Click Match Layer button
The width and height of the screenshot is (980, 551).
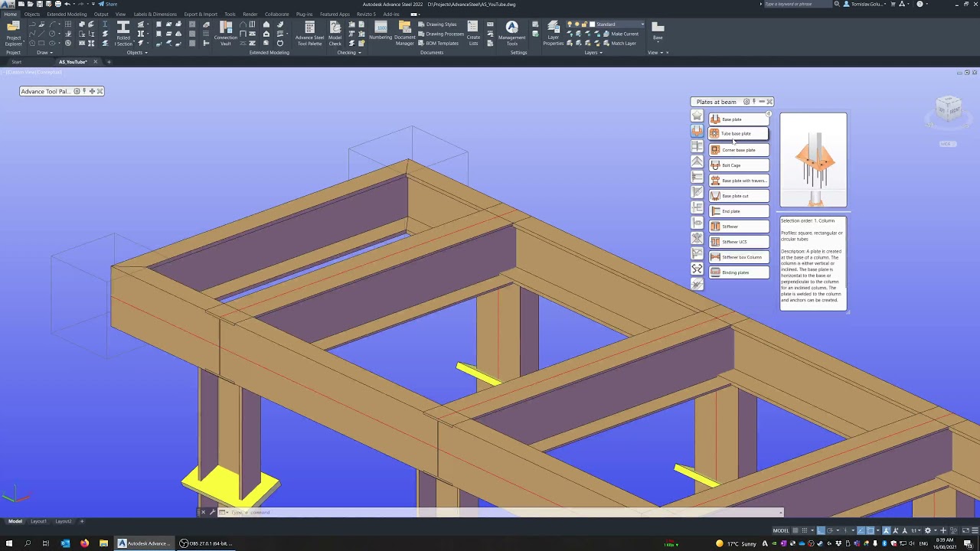click(619, 43)
